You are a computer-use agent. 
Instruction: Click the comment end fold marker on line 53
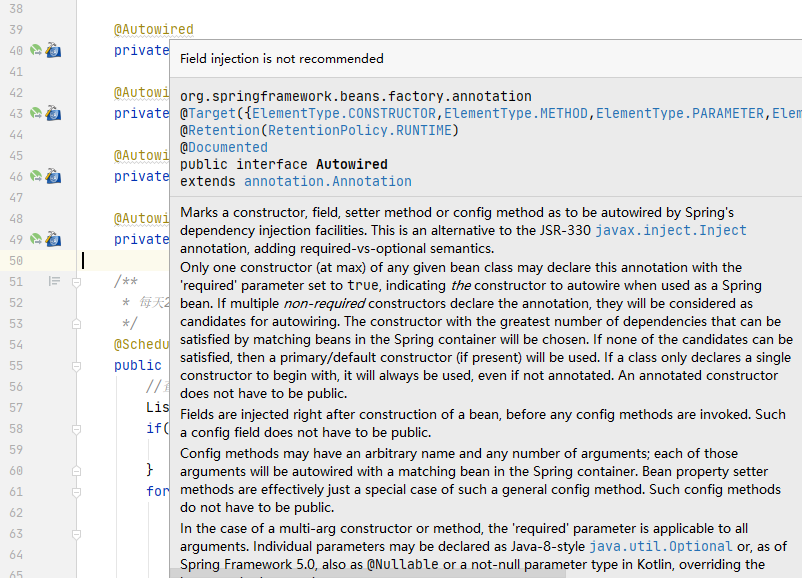pos(76,324)
